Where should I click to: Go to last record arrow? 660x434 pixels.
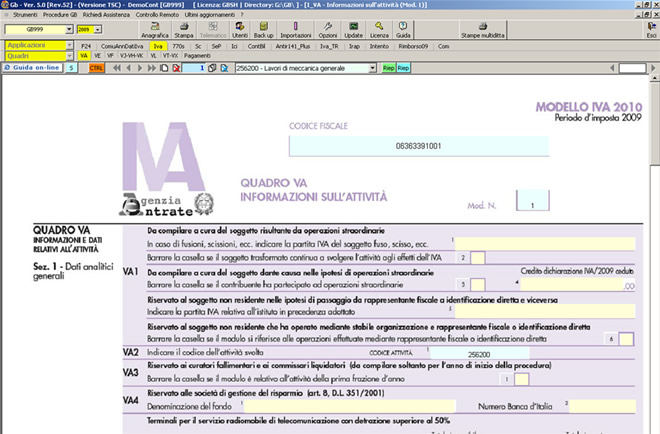[x=152, y=68]
